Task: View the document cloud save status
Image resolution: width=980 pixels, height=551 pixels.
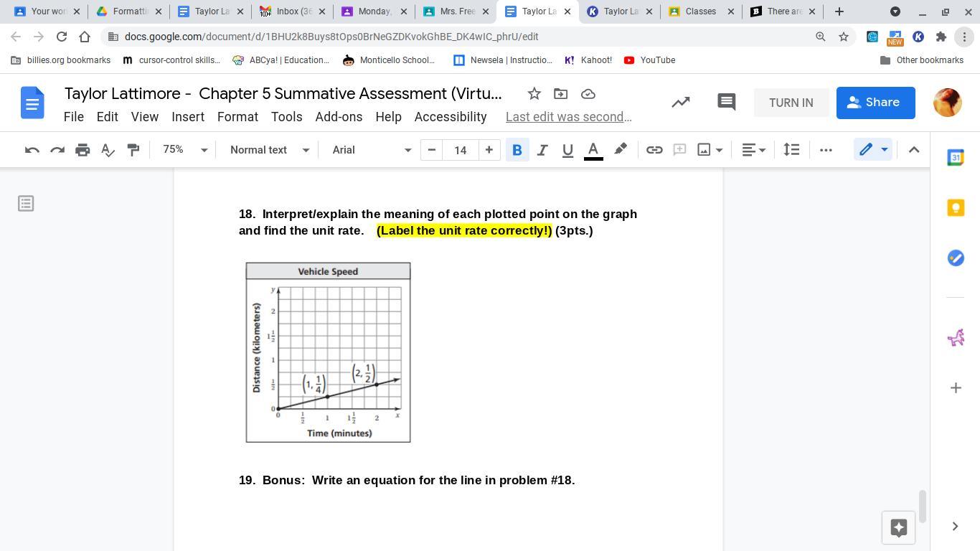Action: coord(588,94)
